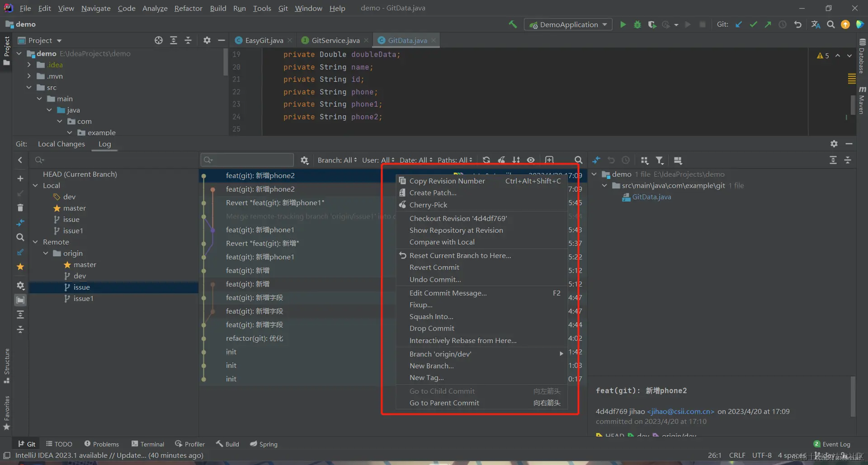The height and width of the screenshot is (465, 868).
Task: Select opened file in Project tree icon
Action: (x=159, y=40)
